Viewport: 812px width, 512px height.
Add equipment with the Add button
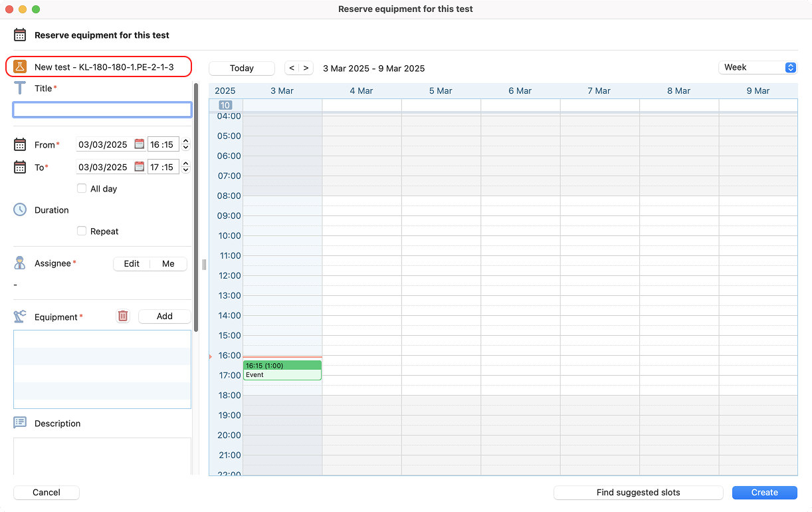(165, 317)
